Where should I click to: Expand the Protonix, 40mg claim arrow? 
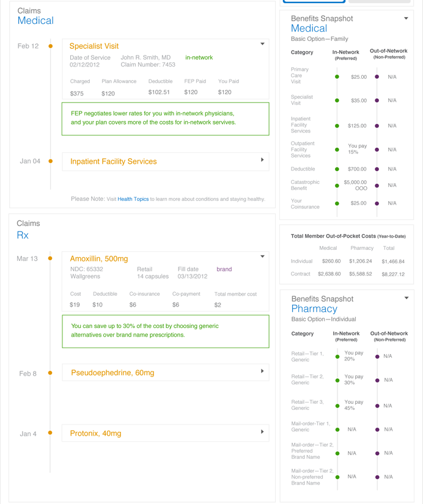click(x=262, y=432)
